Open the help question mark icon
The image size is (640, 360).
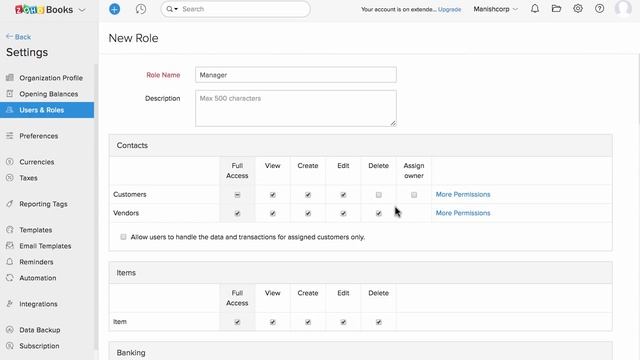[x=600, y=9]
